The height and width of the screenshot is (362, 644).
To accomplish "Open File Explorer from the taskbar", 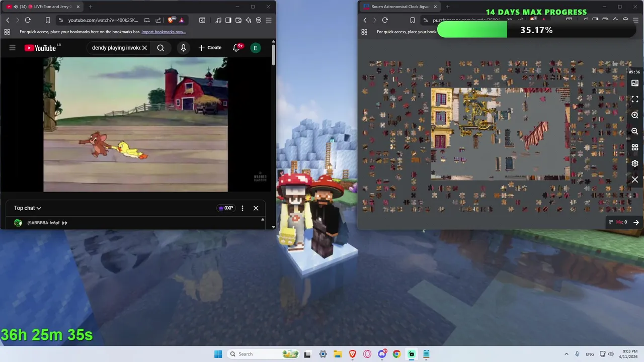I will (x=338, y=354).
